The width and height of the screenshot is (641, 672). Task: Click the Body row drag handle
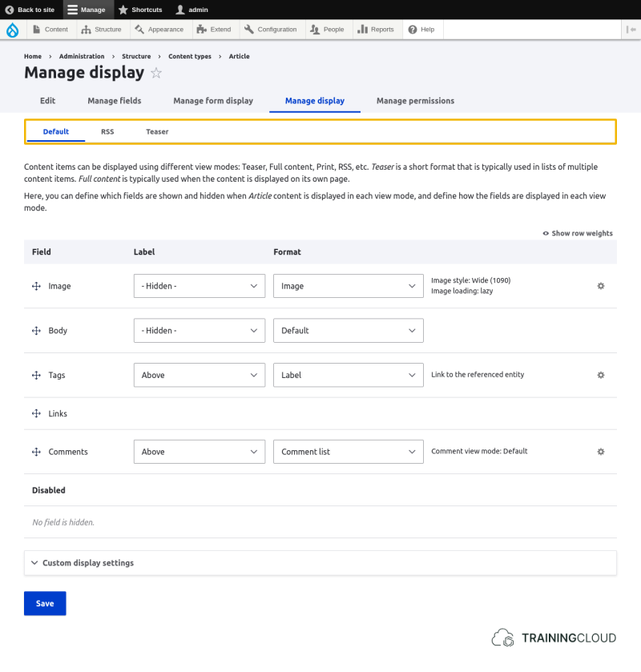point(36,331)
